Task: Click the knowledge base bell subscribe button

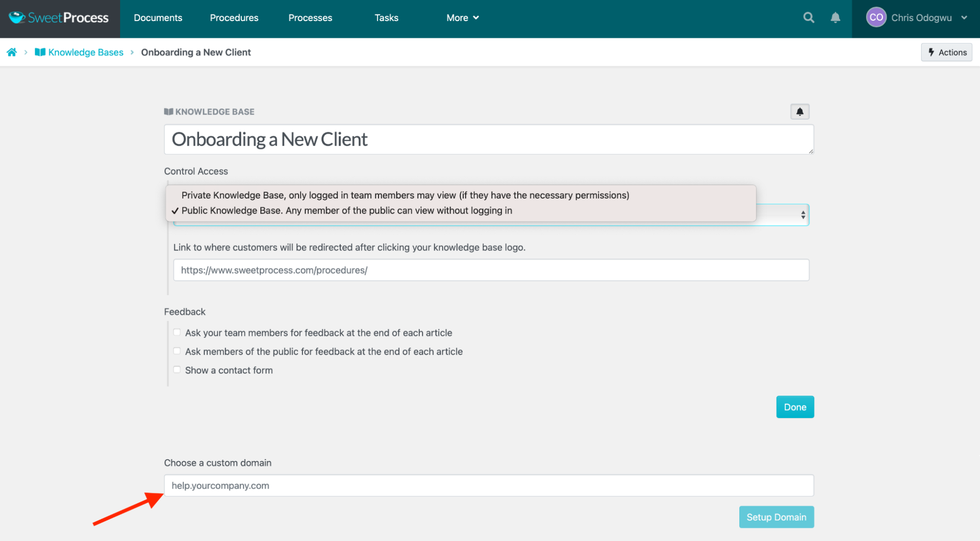Action: (x=800, y=112)
